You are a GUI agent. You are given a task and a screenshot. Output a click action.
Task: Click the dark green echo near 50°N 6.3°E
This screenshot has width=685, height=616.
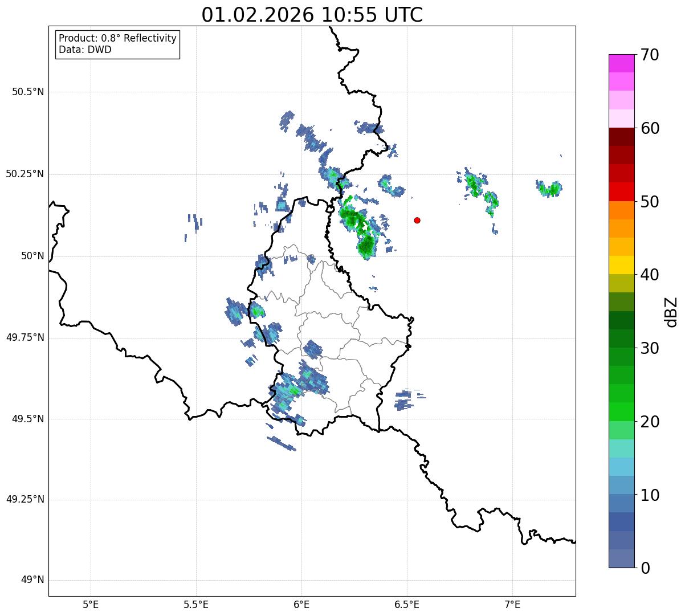[366, 246]
